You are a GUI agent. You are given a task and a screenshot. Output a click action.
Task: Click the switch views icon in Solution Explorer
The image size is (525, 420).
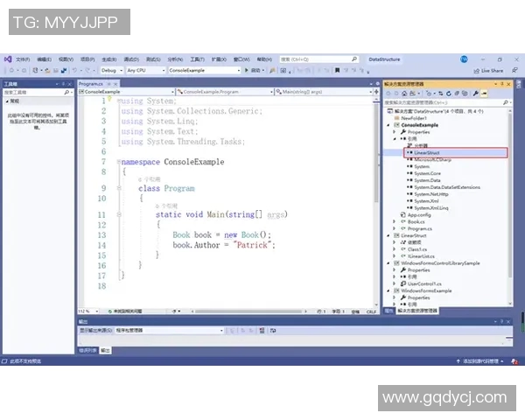click(412, 94)
